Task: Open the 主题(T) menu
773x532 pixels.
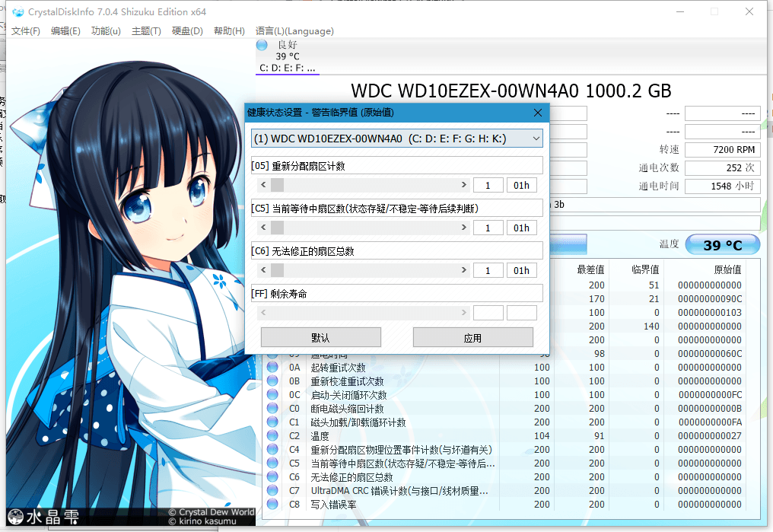Action: [146, 31]
